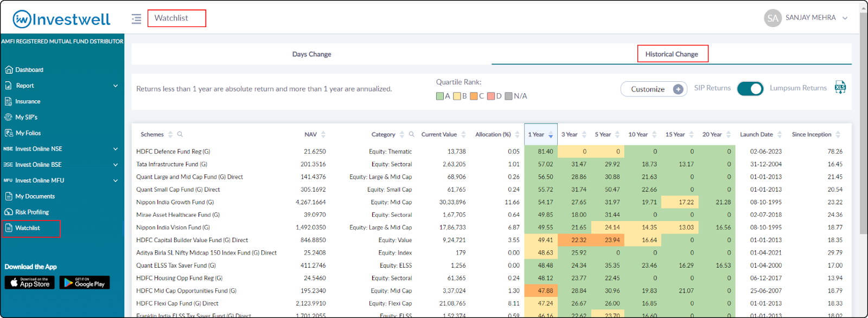
Task: Select HDFC Capital Builder Value Fund row
Action: pyautogui.click(x=491, y=240)
